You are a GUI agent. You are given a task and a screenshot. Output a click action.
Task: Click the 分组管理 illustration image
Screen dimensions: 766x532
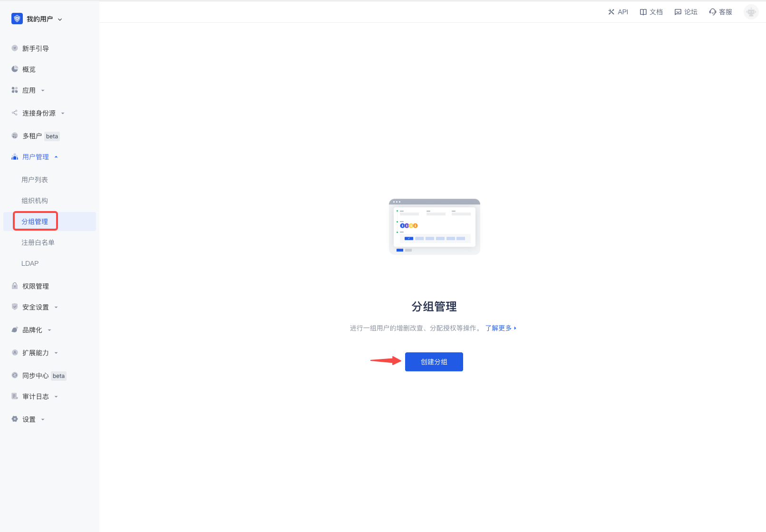[x=434, y=227]
